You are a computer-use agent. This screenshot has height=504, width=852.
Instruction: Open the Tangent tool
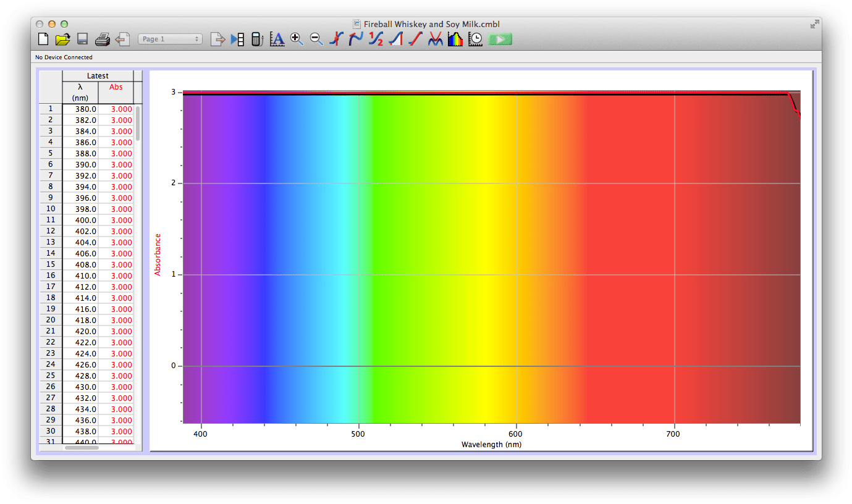355,38
